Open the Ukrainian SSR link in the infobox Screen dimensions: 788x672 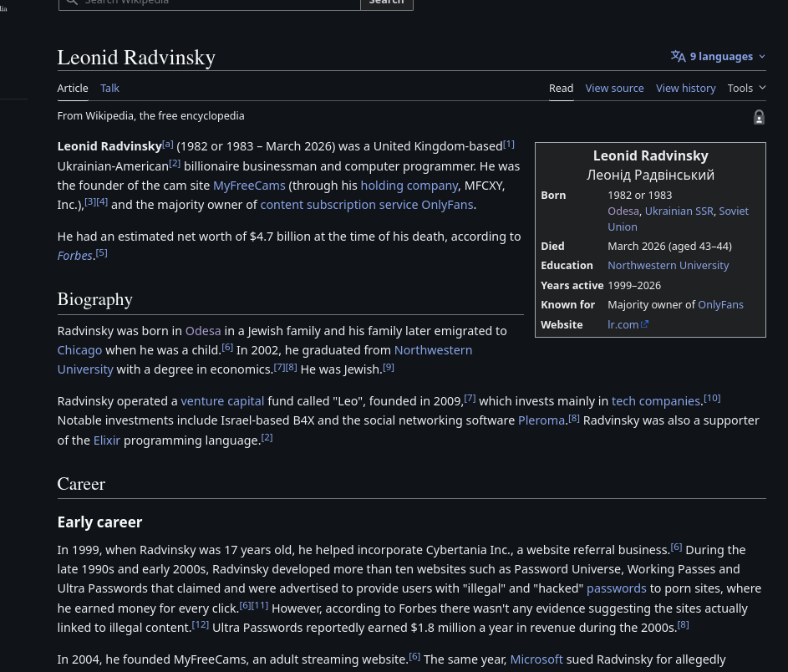click(x=679, y=211)
